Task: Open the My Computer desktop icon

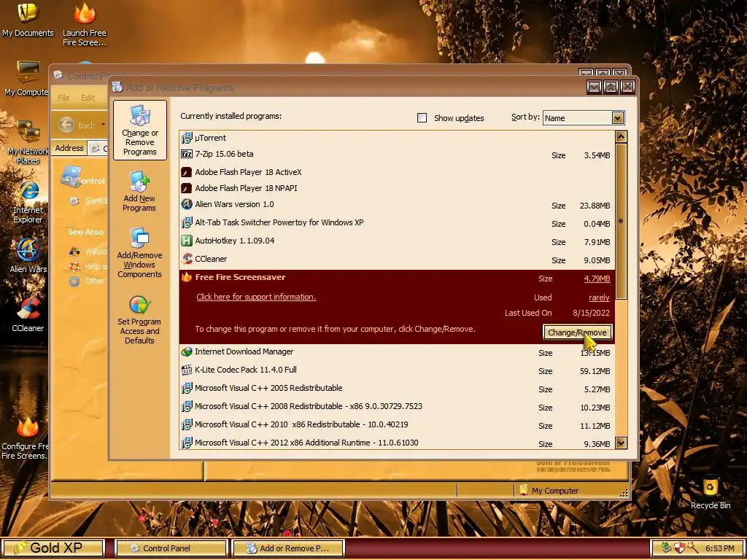Action: click(x=27, y=79)
